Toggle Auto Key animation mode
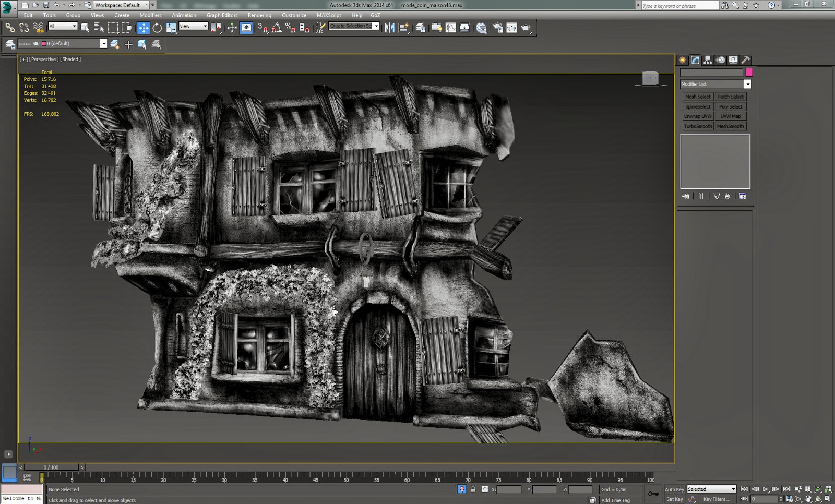 (x=674, y=489)
